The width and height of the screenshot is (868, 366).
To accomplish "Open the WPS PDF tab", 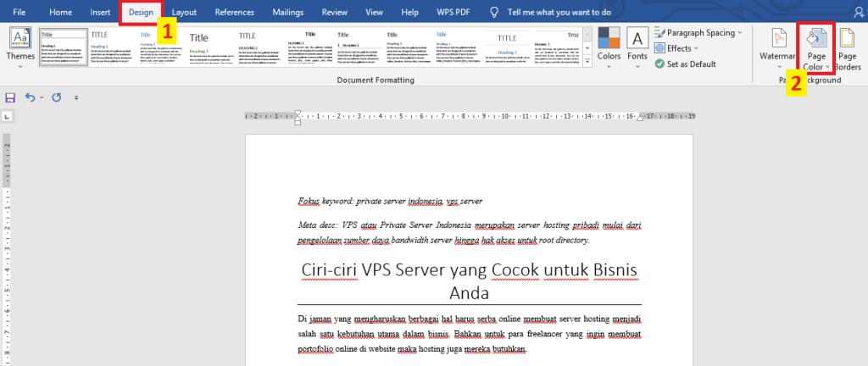I will coord(453,12).
